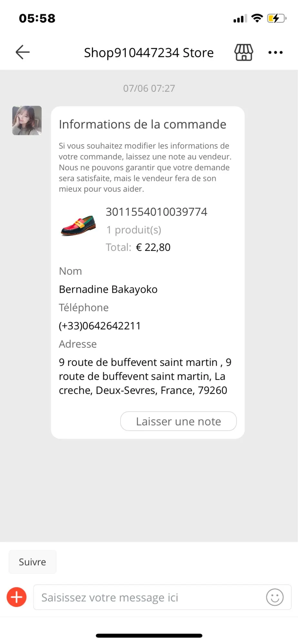298x644 pixels.
Task: Open the emoji smiley picker
Action: coord(275,597)
